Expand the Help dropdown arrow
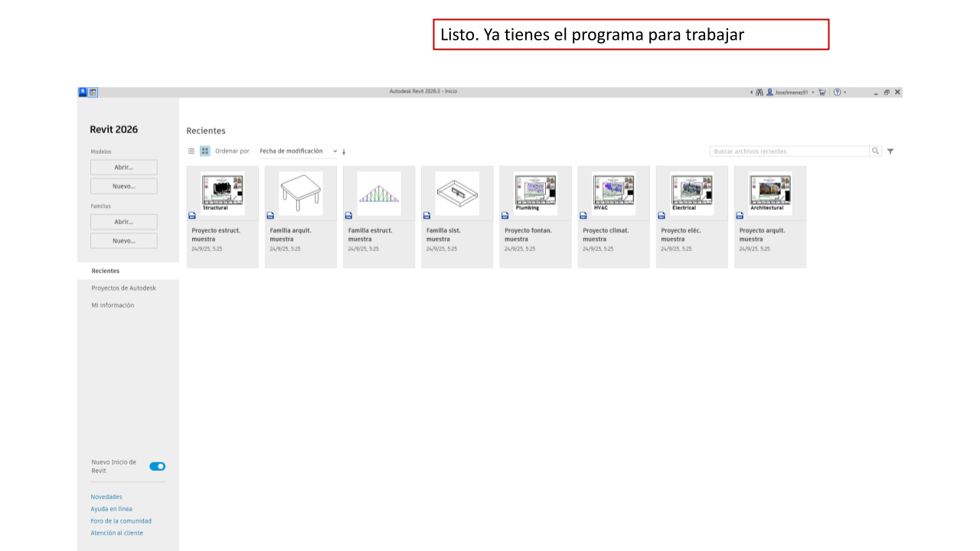980x551 pixels. tap(845, 92)
